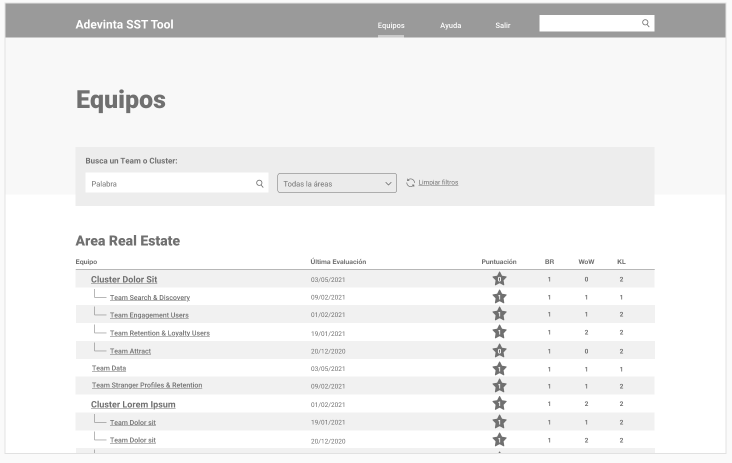Open the Todas la áreas dropdown
This screenshot has height=463, width=732.
(x=337, y=184)
